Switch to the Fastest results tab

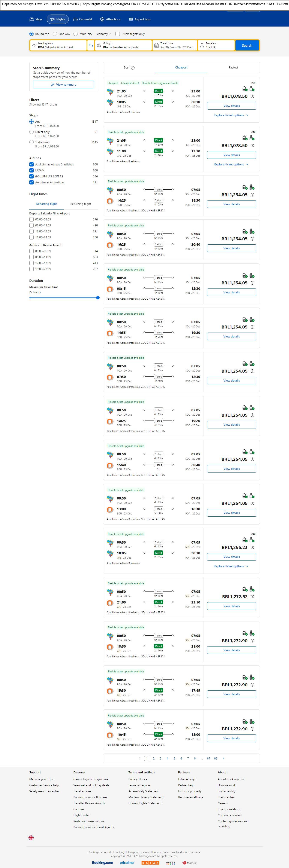coord(233,67)
